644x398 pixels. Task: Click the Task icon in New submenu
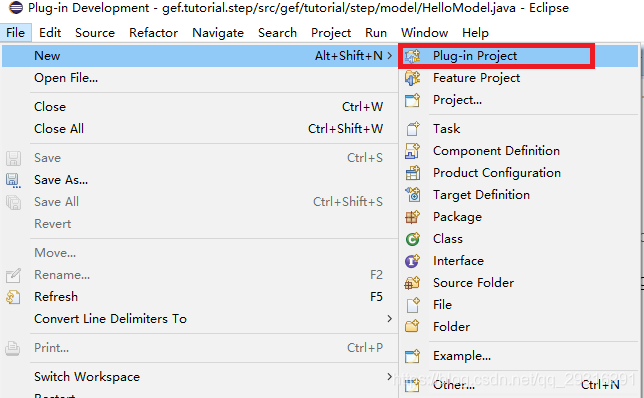pos(413,129)
